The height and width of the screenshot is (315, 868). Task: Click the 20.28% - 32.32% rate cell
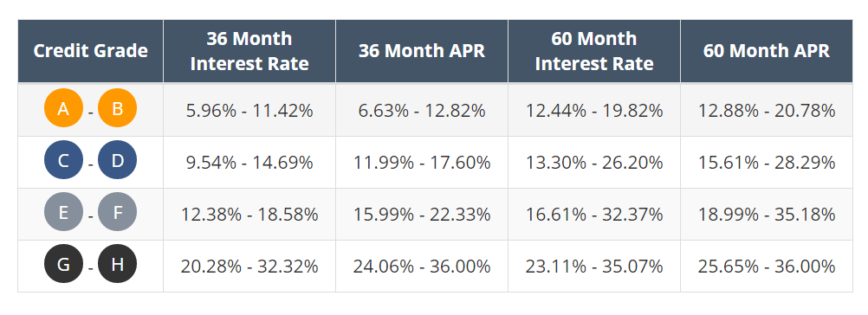(249, 267)
